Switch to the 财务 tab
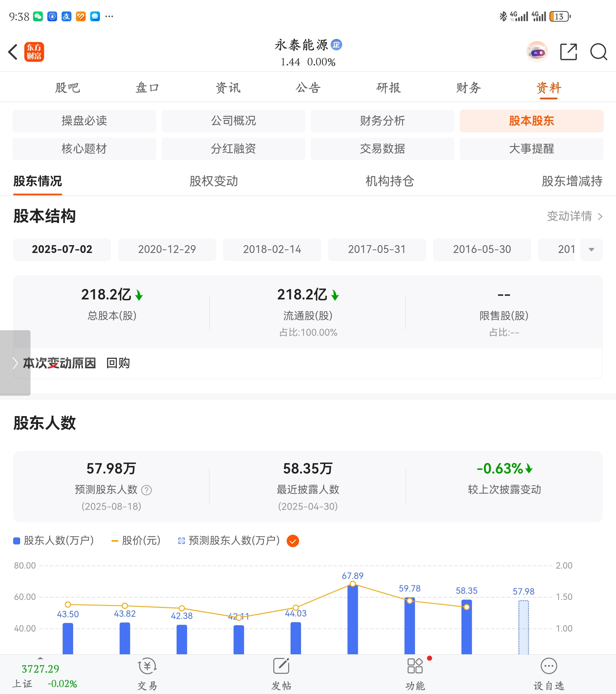 click(x=468, y=88)
